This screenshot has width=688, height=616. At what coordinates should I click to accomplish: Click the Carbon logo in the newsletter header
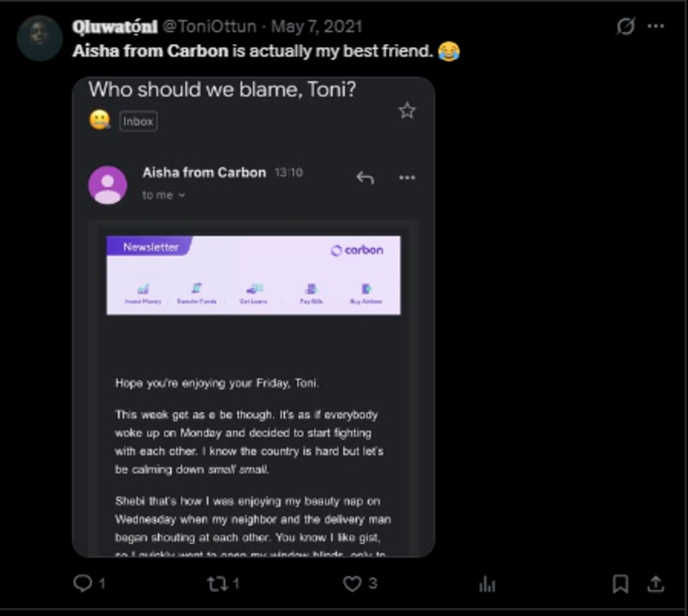[358, 250]
